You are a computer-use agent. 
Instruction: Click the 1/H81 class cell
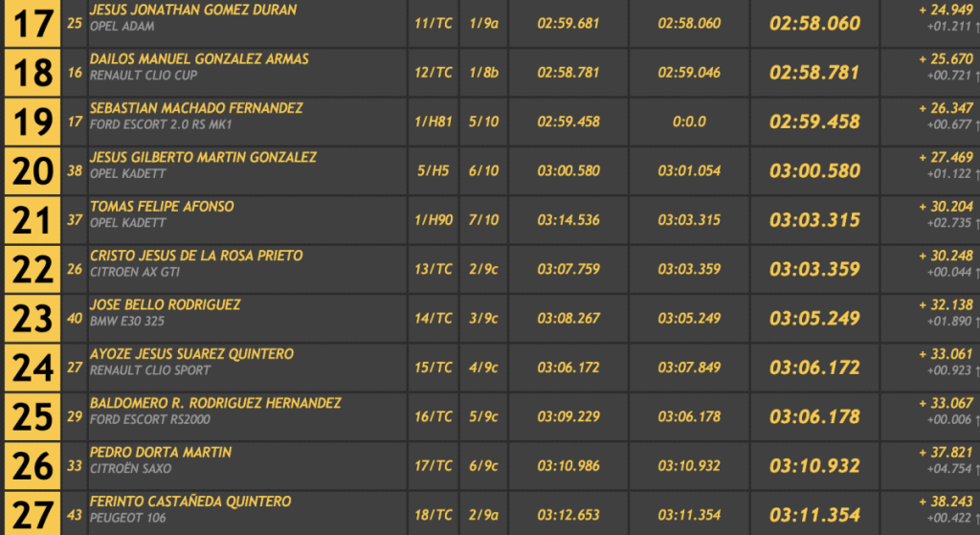pos(434,122)
